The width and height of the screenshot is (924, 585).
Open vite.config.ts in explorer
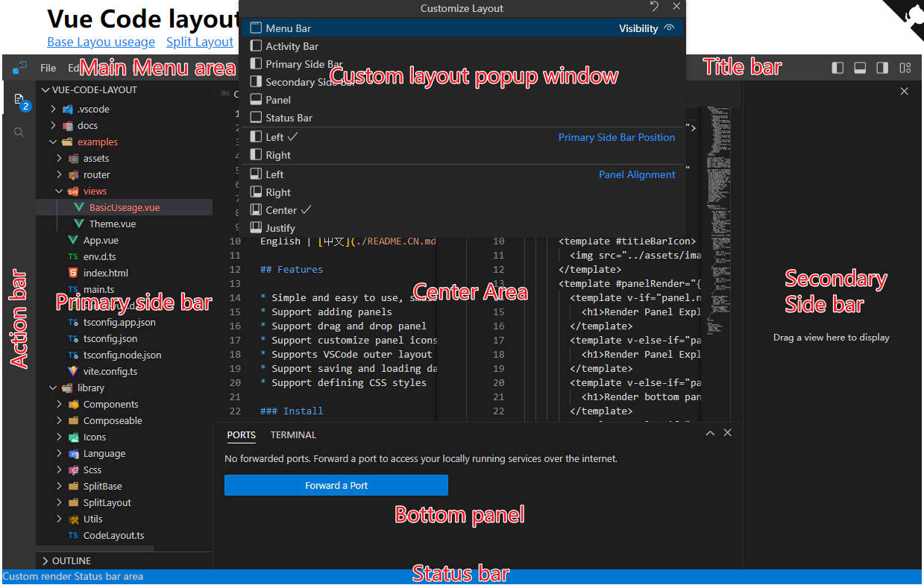point(125,371)
